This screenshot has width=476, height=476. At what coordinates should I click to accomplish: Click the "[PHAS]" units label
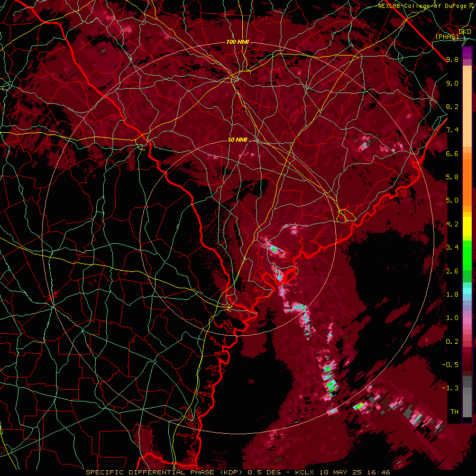[447, 36]
